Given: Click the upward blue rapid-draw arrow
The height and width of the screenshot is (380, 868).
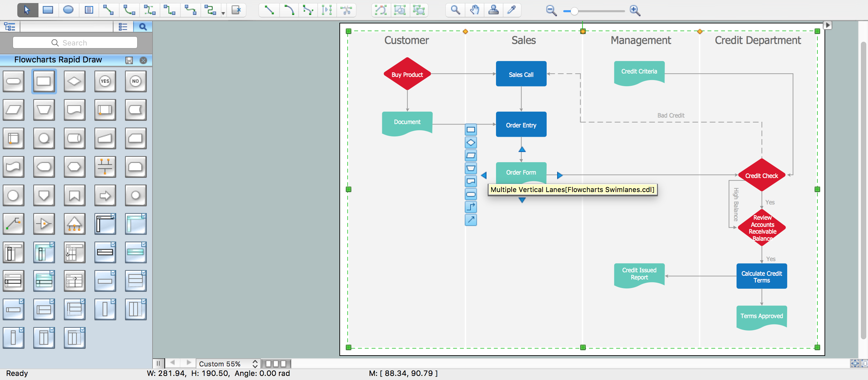Looking at the screenshot, I should point(522,149).
